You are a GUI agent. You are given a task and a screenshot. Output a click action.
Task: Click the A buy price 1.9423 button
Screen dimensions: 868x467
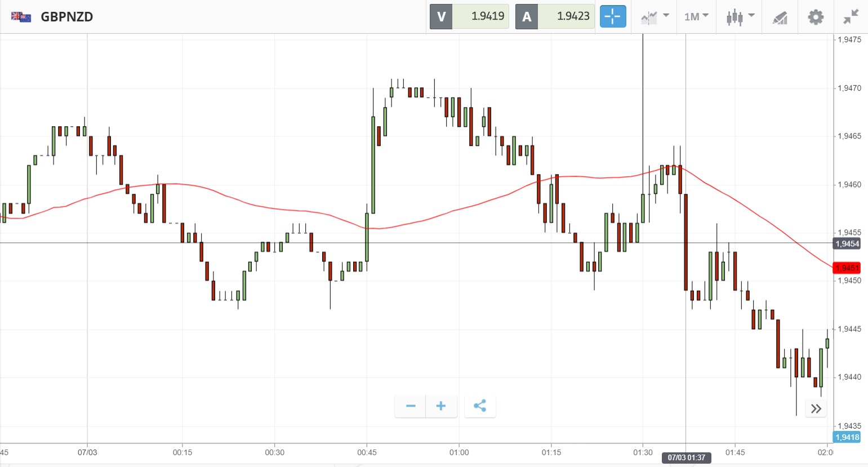[555, 16]
